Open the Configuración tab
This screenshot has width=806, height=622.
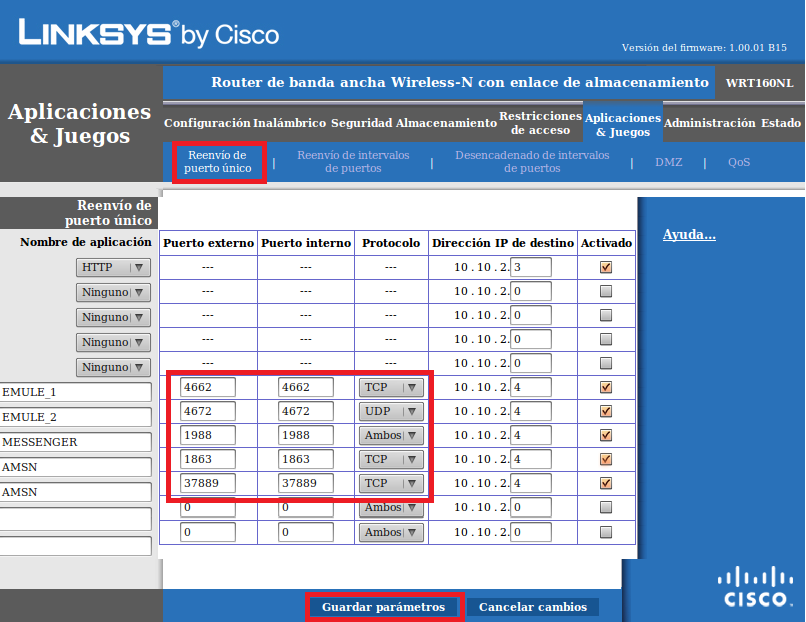[x=207, y=123]
